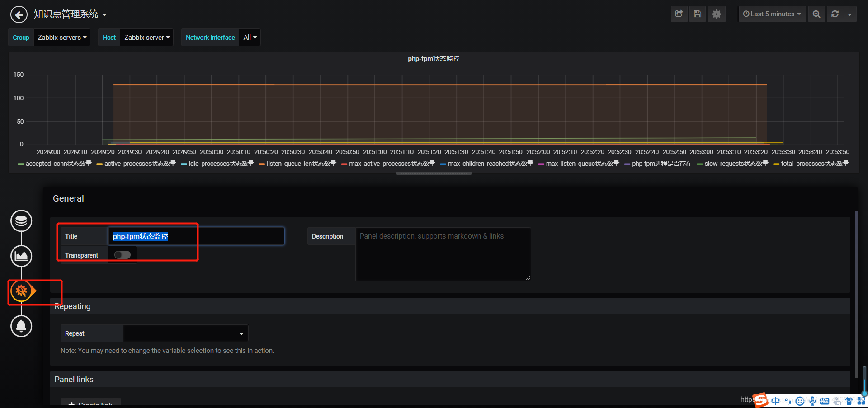Open the Alert bell tab icon
This screenshot has height=408, width=868.
(21, 326)
